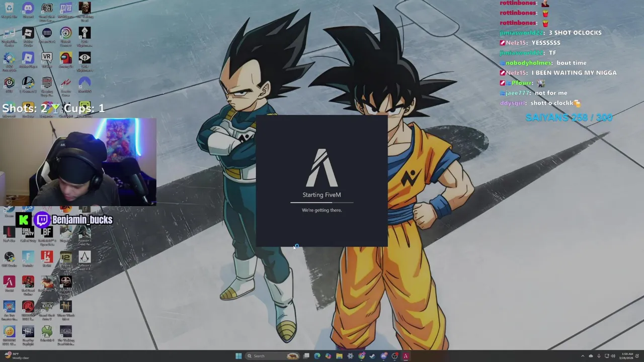Expand the system tray hidden icons chevron
The width and height of the screenshot is (644, 362).
tap(583, 356)
